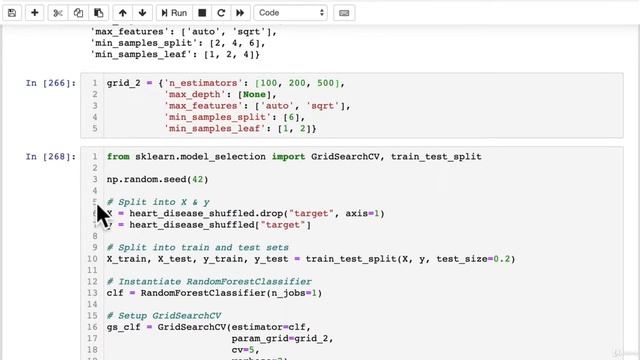Open the command palette keyboard icon
The image size is (640, 360).
(344, 13)
